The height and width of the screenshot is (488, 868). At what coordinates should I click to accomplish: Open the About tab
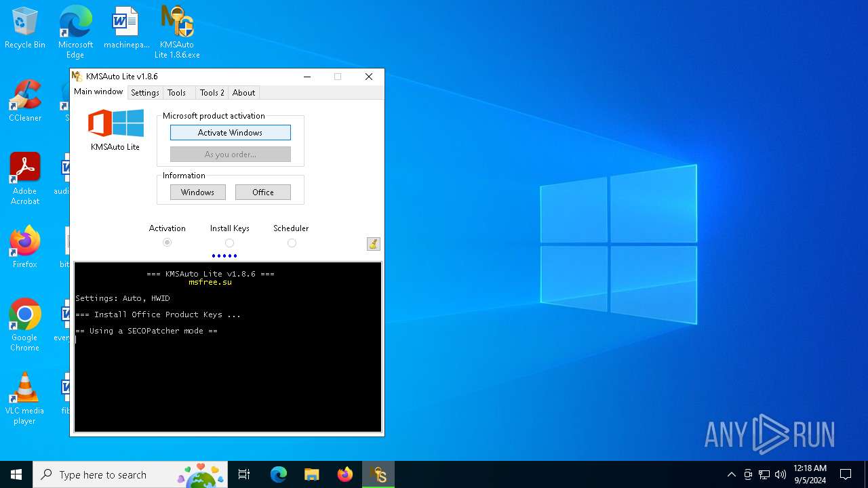pyautogui.click(x=243, y=93)
